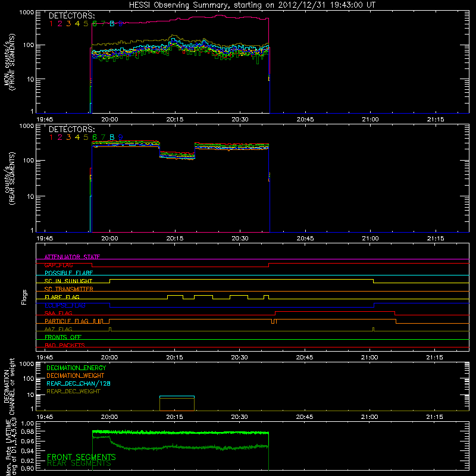Click the FRONTS_OFF flag label
Viewport: 476px width, 476px height.
[x=63, y=337]
